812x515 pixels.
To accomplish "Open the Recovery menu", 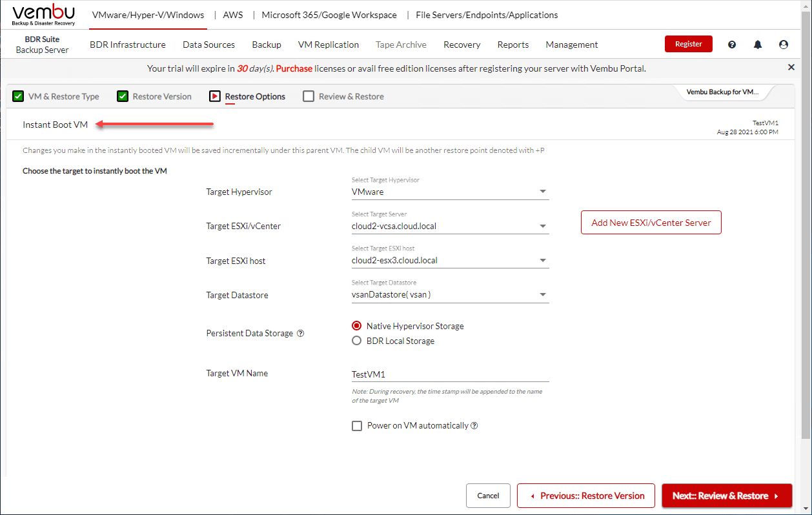I will (x=462, y=45).
